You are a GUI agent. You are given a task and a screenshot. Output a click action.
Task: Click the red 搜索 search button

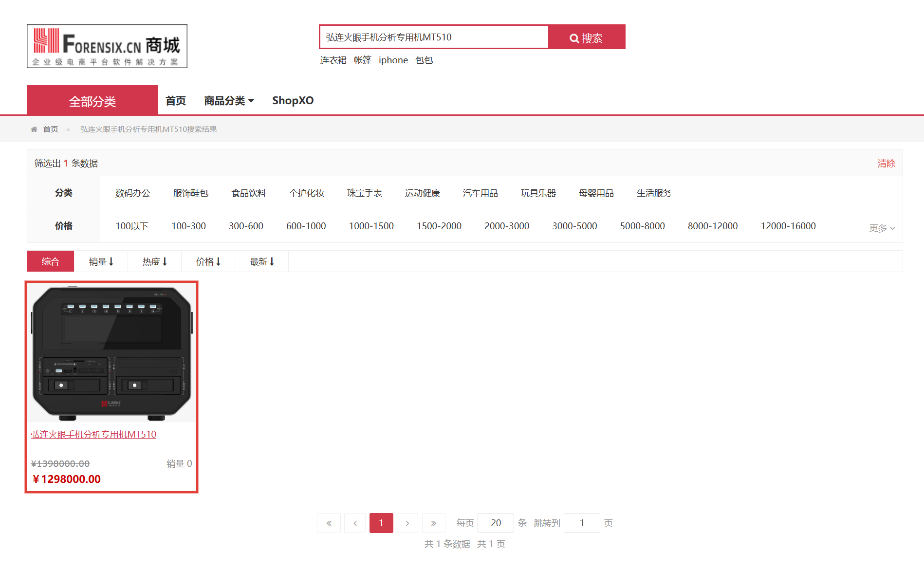pos(587,37)
